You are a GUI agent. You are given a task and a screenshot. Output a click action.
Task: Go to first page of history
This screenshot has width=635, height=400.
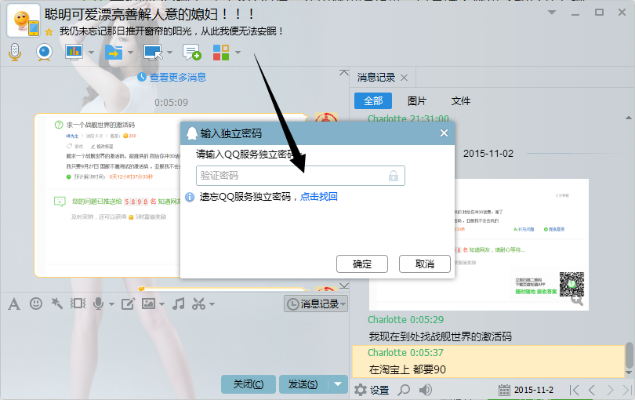(574, 390)
